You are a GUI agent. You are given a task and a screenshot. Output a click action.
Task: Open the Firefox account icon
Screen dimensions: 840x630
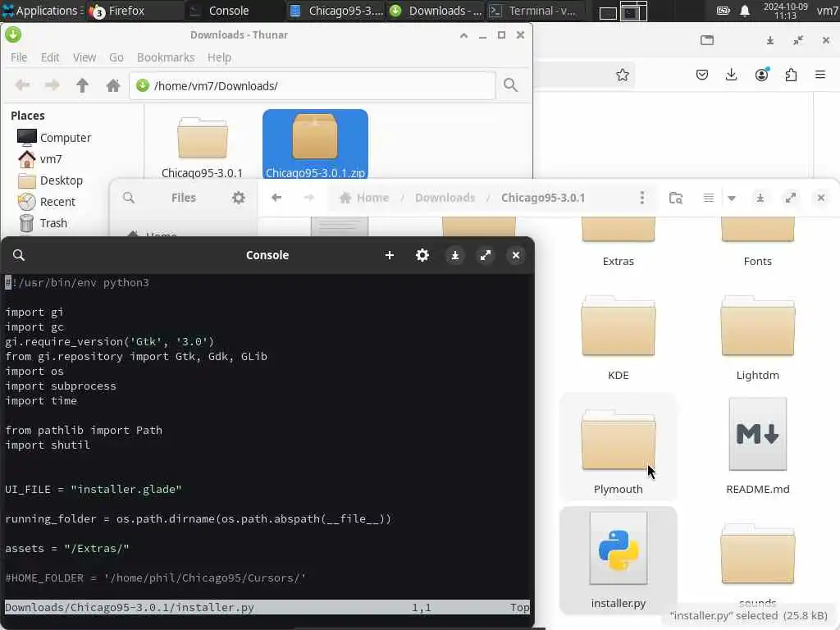[x=762, y=75]
